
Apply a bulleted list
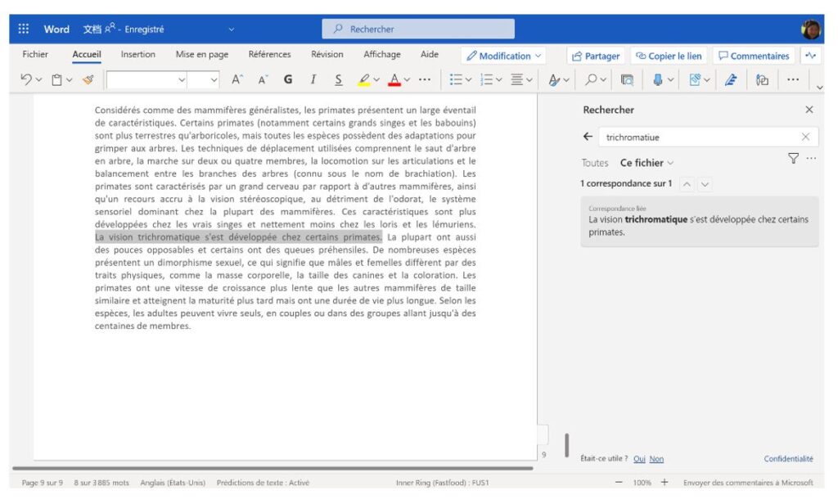[x=457, y=79]
